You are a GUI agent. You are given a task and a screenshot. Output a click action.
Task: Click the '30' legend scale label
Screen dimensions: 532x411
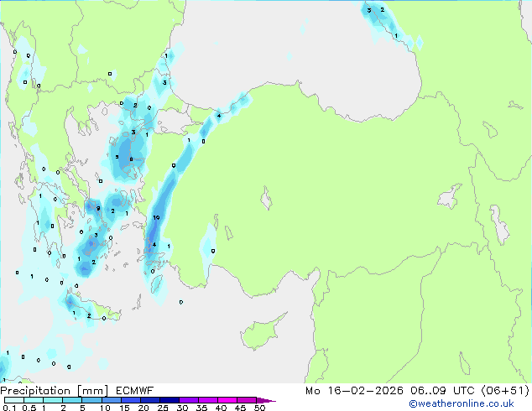point(182,408)
